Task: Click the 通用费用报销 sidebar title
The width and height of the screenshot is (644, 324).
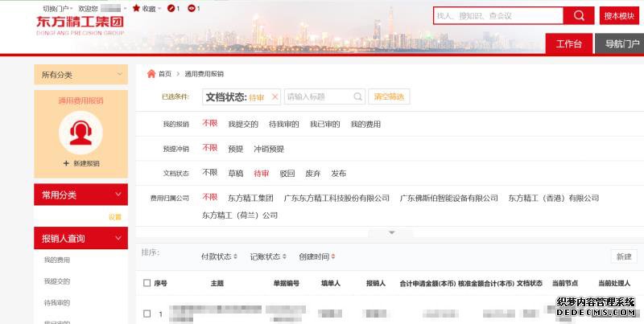Action: [x=81, y=100]
